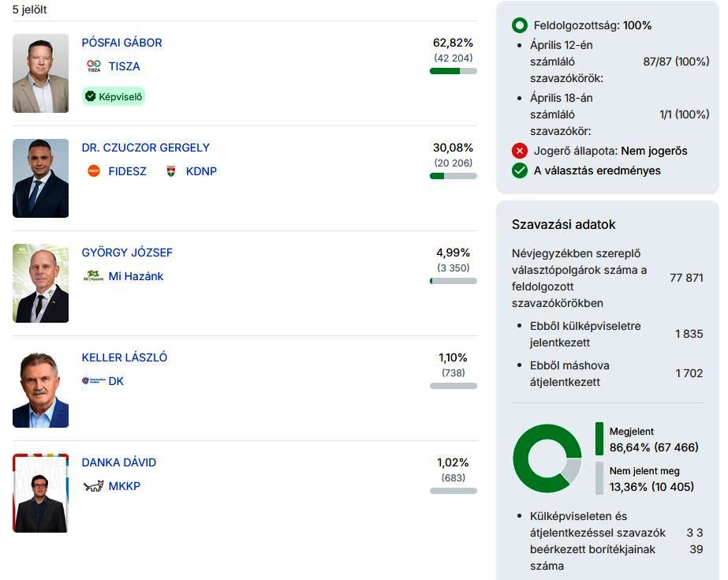Click the Mi Hazánk party logo

pos(94,276)
